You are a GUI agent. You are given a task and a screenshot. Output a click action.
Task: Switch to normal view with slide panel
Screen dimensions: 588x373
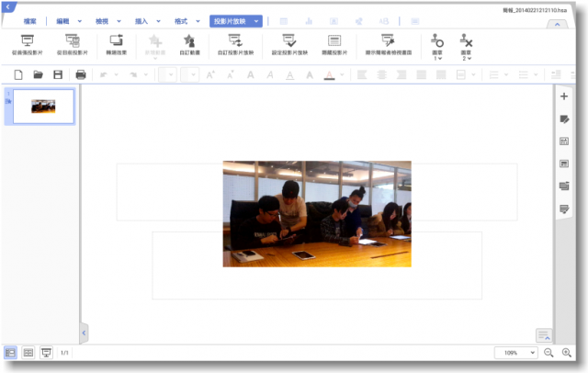[10, 353]
